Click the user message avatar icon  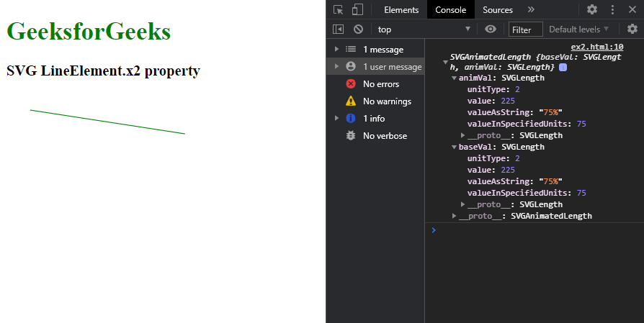351,66
